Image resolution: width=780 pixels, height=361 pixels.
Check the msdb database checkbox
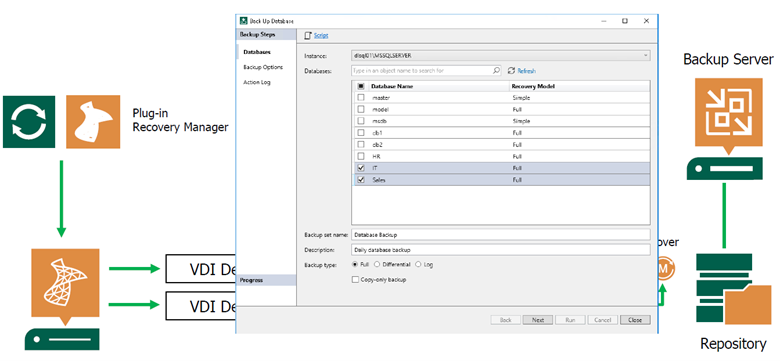pos(361,121)
